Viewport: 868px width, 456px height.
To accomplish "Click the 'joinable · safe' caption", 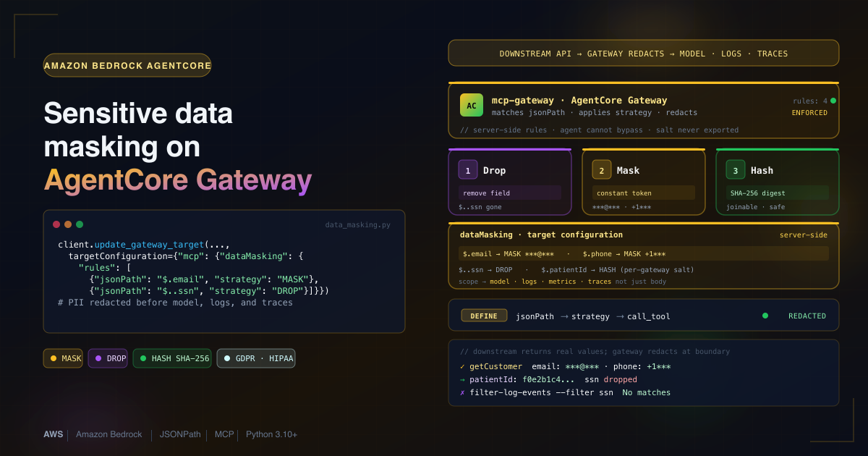I will [756, 207].
